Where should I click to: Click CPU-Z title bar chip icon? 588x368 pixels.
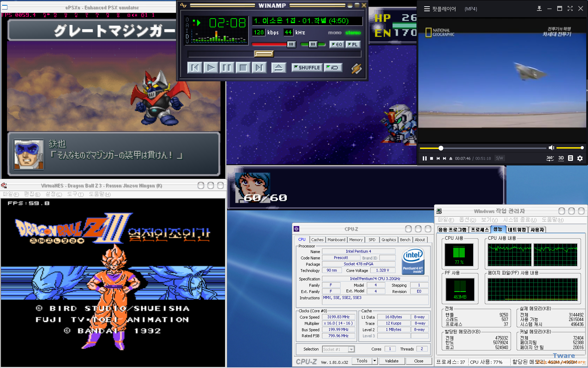pyautogui.click(x=296, y=229)
